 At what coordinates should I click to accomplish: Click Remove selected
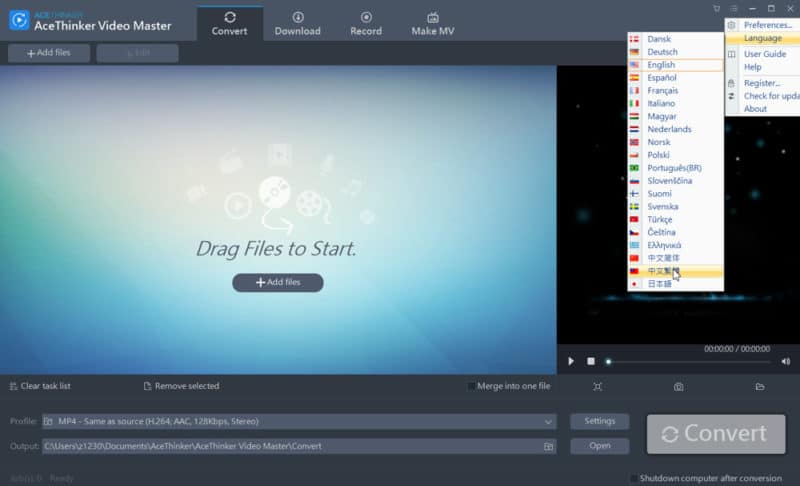pos(182,386)
